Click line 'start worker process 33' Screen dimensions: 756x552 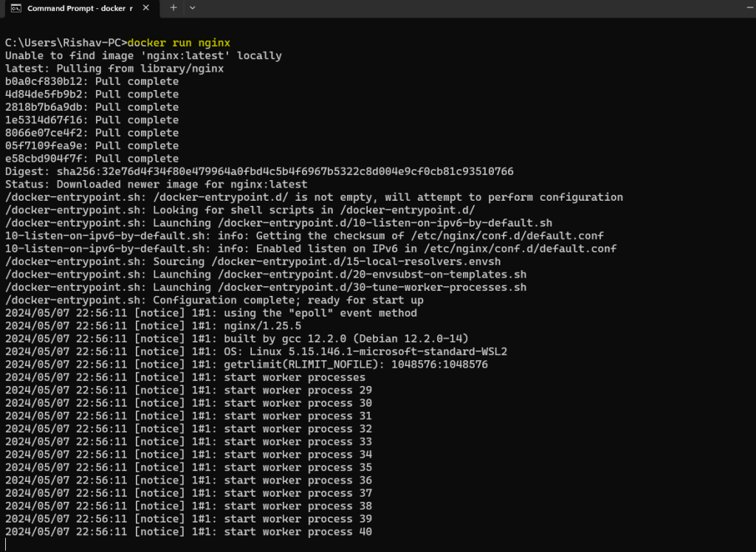point(188,441)
